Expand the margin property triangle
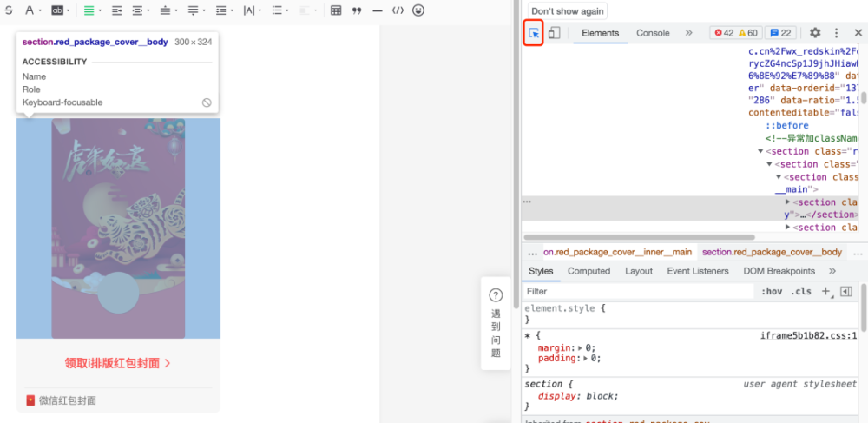Image resolution: width=868 pixels, height=423 pixels. pyautogui.click(x=581, y=347)
